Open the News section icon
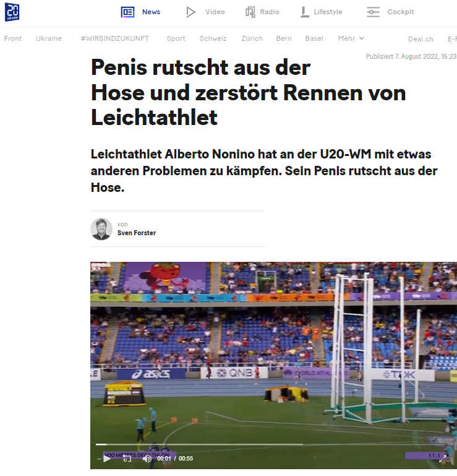Screen dimensions: 457x476 [x=127, y=12]
